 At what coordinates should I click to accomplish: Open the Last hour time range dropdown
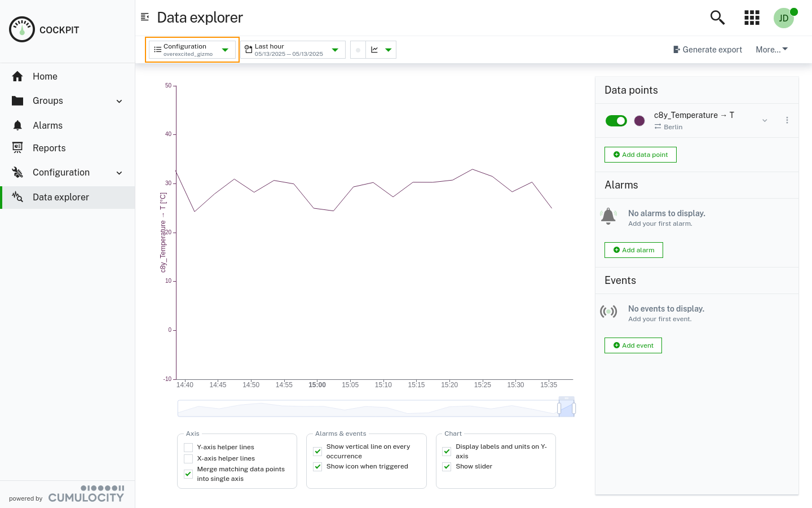coord(293,50)
